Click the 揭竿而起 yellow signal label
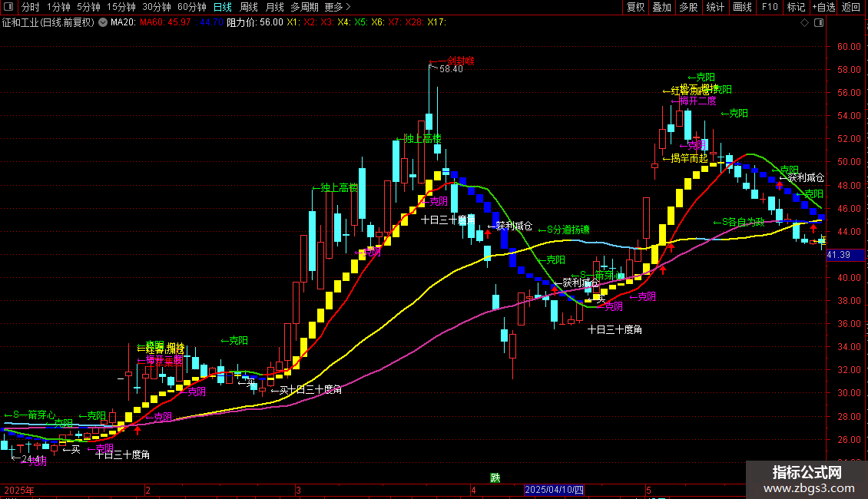This screenshot has width=868, height=499. coord(685,159)
